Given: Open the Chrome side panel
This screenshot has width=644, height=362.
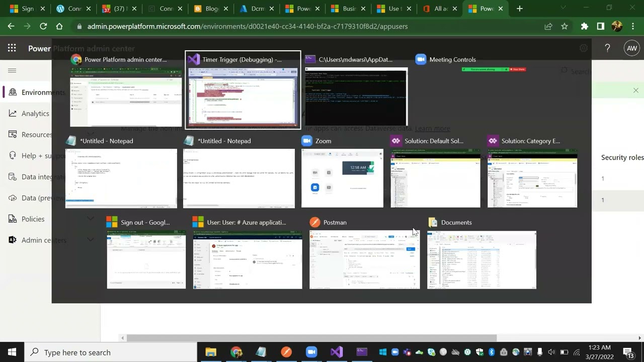Looking at the screenshot, I should click(601, 26).
